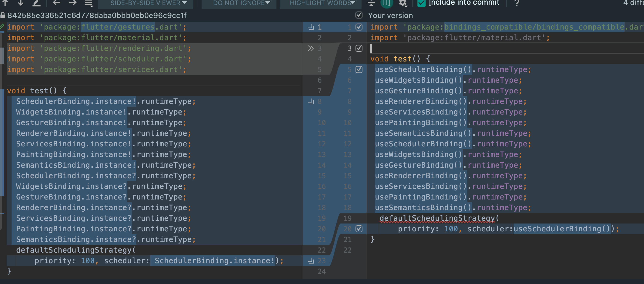Toggle line 20 change inclusion checkbox
Image resolution: width=644 pixels, height=284 pixels.
pos(359,229)
